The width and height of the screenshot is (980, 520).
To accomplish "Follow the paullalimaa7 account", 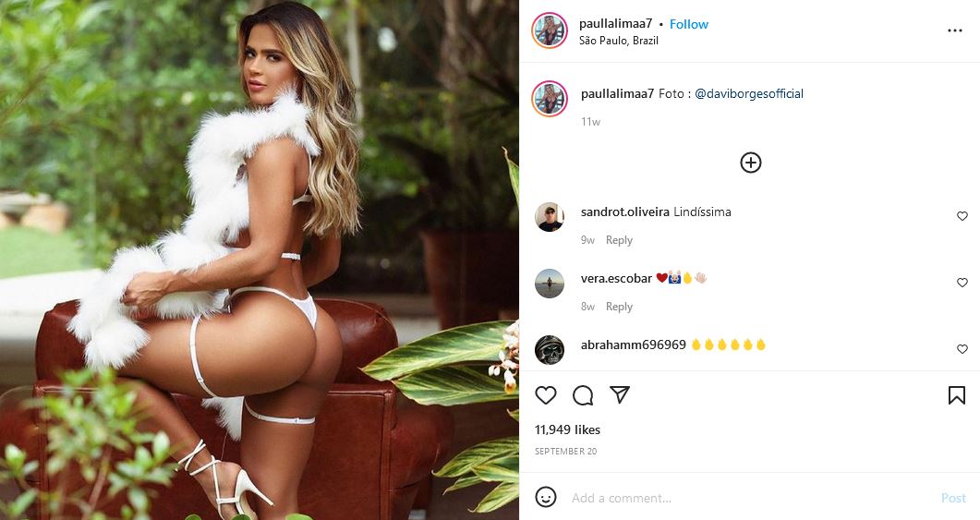I will [x=689, y=24].
